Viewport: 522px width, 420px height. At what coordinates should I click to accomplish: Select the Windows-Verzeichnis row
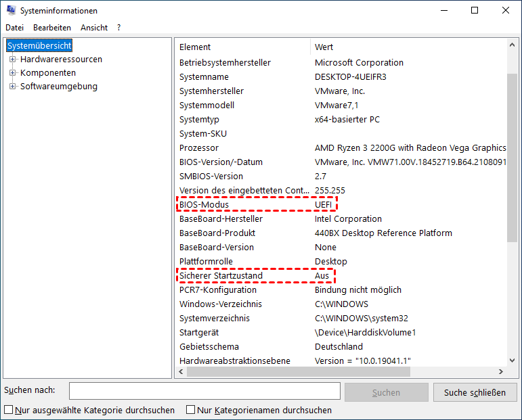(341, 304)
